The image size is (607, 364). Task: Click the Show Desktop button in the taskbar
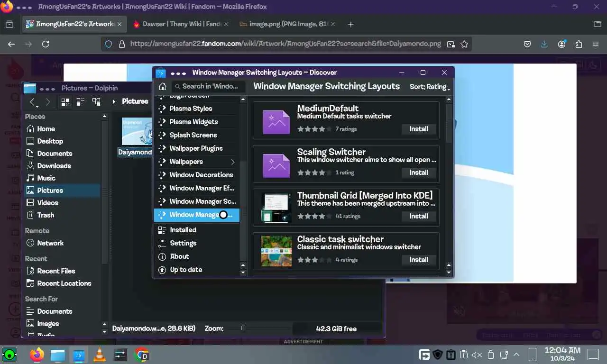(x=593, y=355)
